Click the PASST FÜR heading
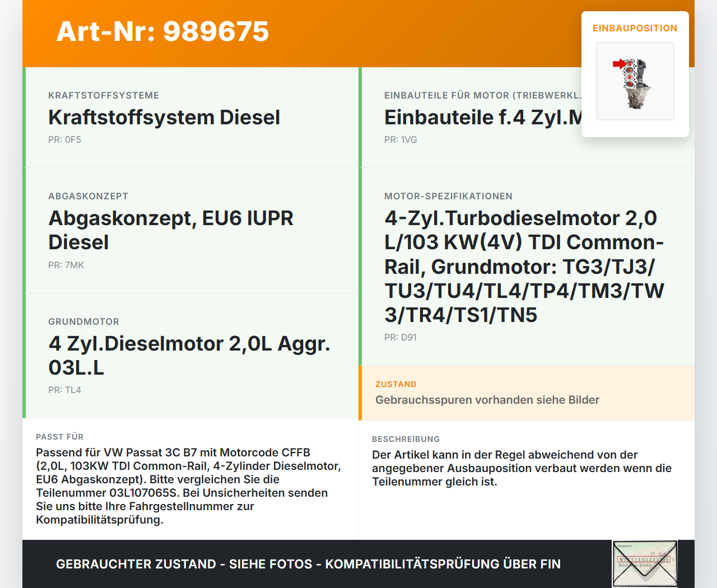 coord(59,437)
